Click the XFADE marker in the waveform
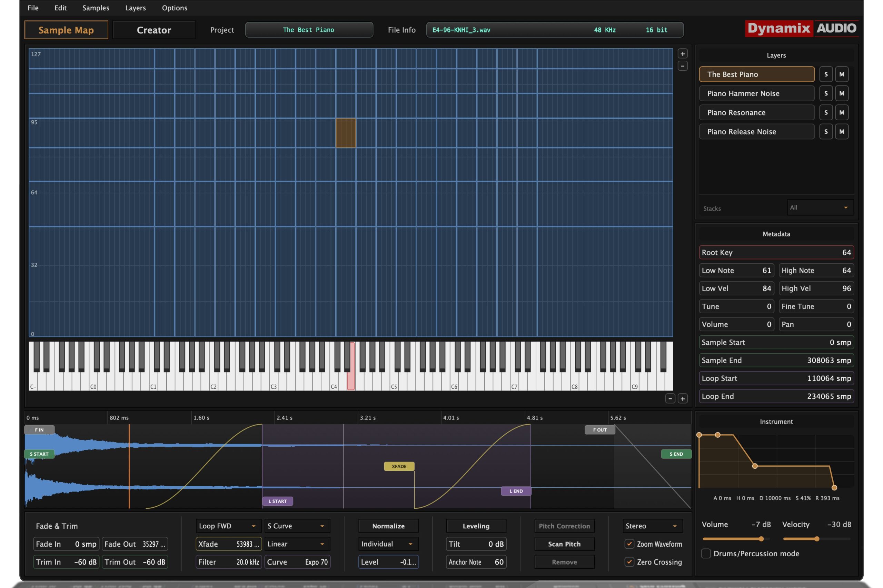883x588 pixels. (x=399, y=466)
